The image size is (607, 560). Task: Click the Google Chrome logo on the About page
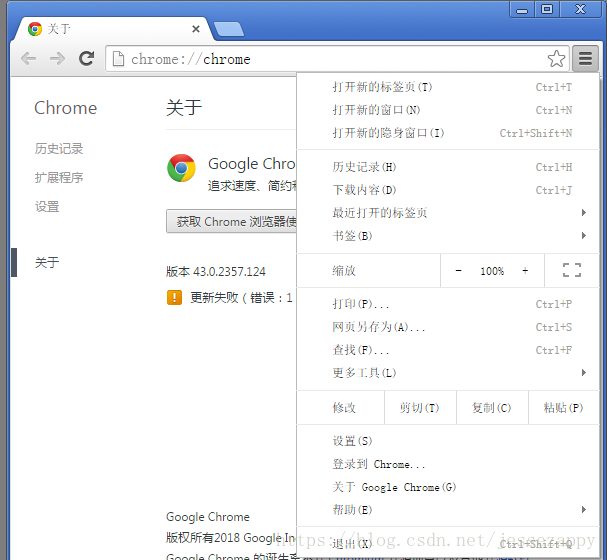pos(181,168)
